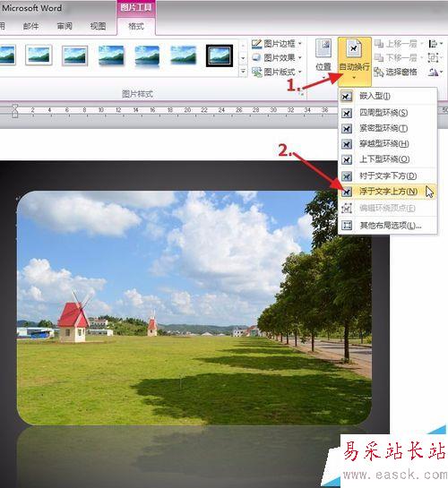The image size is (448, 488).
Task: Expand the picture styles gallery more button
Action: pyautogui.click(x=243, y=72)
